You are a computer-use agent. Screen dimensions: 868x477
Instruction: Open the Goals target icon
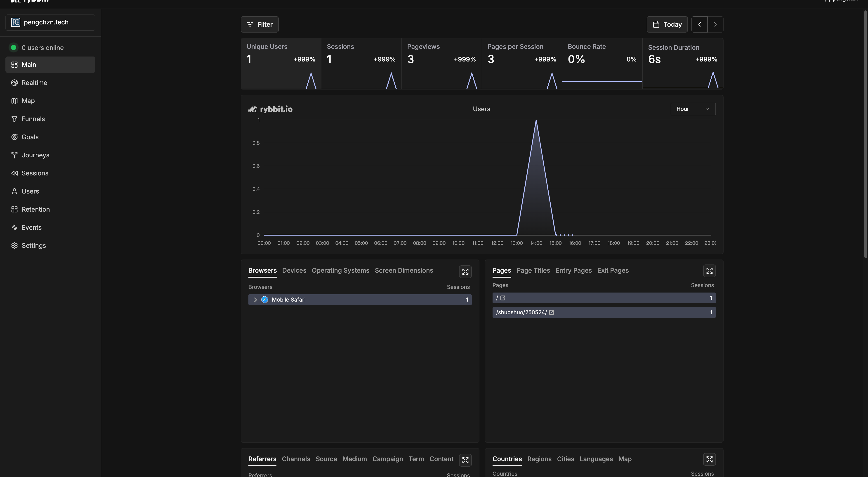(14, 137)
